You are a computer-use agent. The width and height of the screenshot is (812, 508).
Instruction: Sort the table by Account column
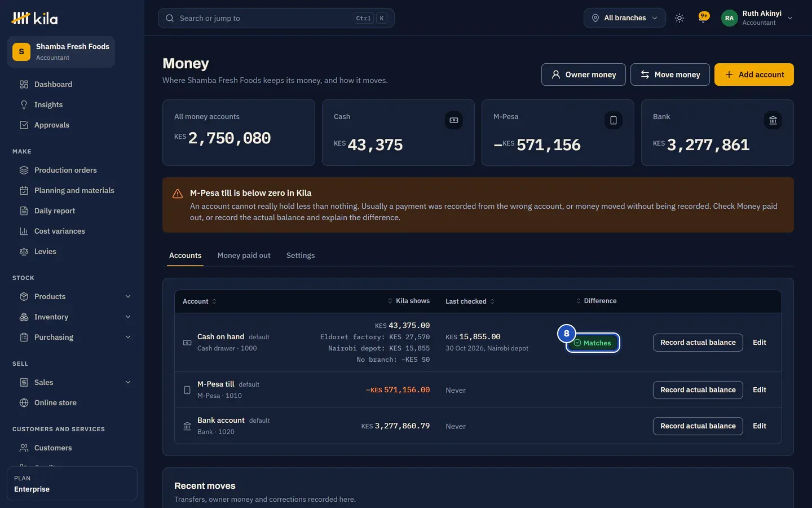[x=200, y=301]
